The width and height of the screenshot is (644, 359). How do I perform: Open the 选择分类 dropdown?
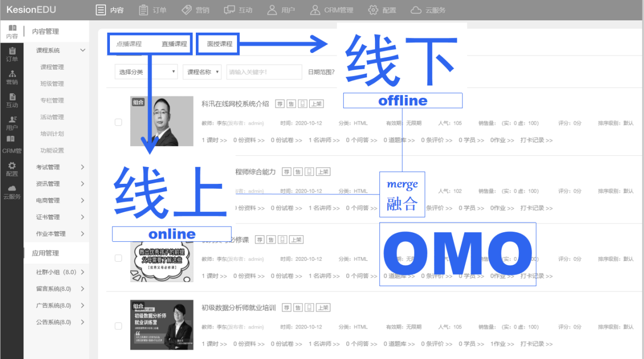point(146,72)
